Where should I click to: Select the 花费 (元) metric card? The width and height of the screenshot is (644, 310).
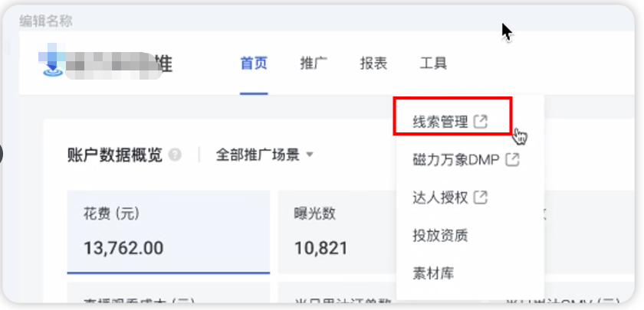[x=169, y=232]
